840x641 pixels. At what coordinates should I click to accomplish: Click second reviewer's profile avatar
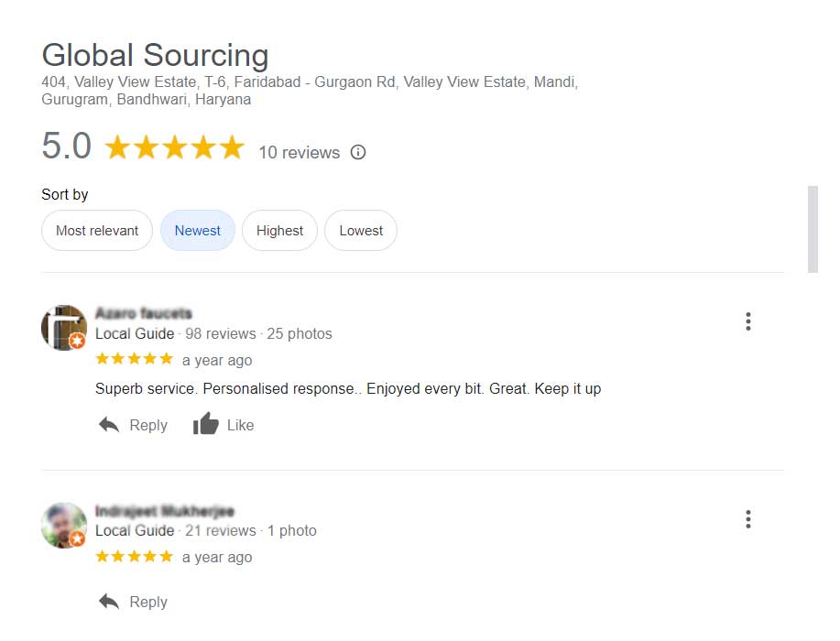pyautogui.click(x=64, y=526)
